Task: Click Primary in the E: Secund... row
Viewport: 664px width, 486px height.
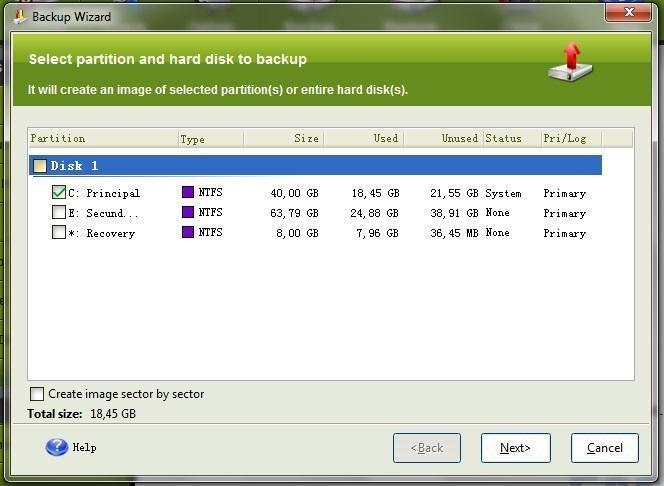Action: (564, 213)
